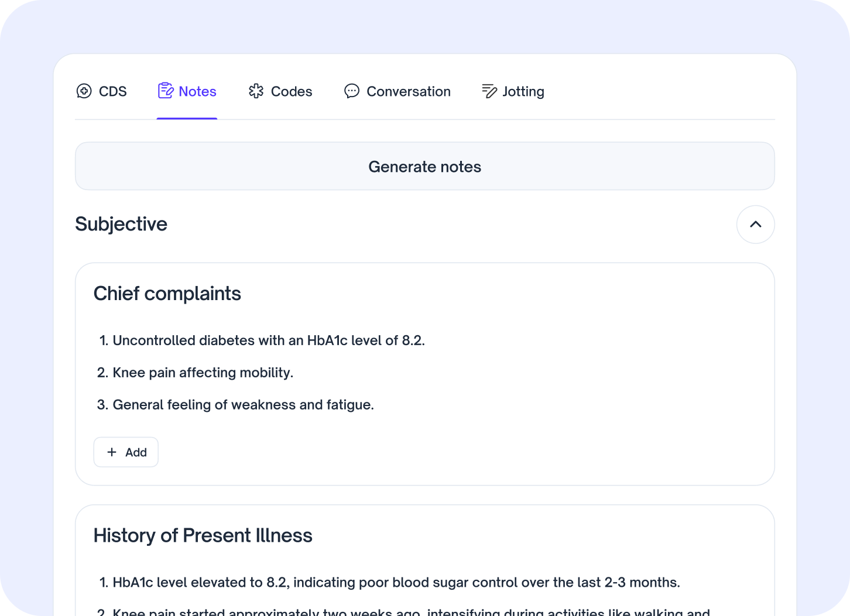Click the Chief complaints heading
Screen dimensions: 850x616
coord(167,293)
